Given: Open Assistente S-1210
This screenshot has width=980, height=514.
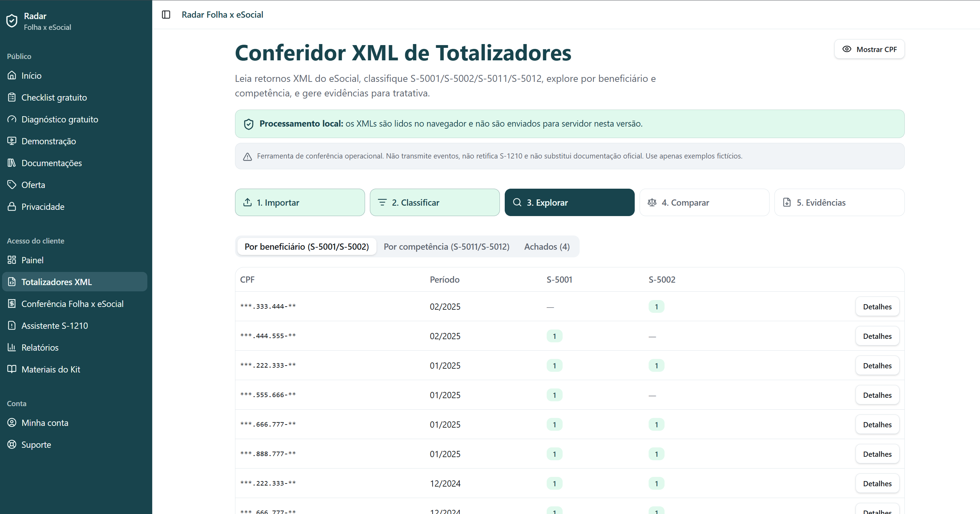Looking at the screenshot, I should click(75, 326).
